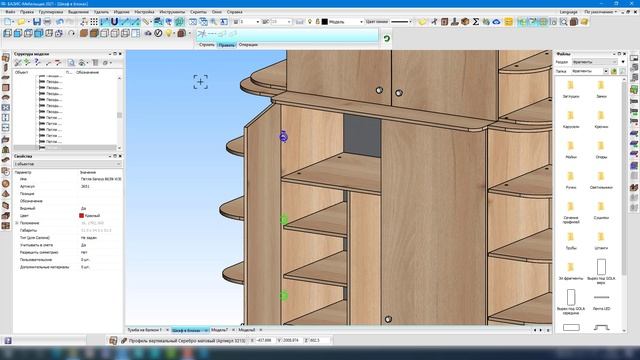The height and width of the screenshot is (360, 640).
Task: Open the Трубы folder
Action: (571, 241)
